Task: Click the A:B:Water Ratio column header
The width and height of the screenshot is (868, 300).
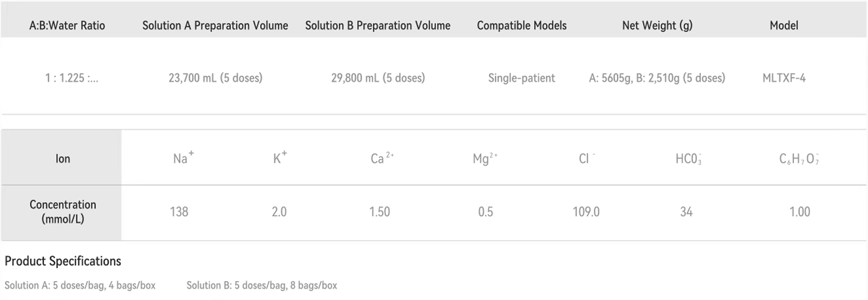Action: [67, 26]
